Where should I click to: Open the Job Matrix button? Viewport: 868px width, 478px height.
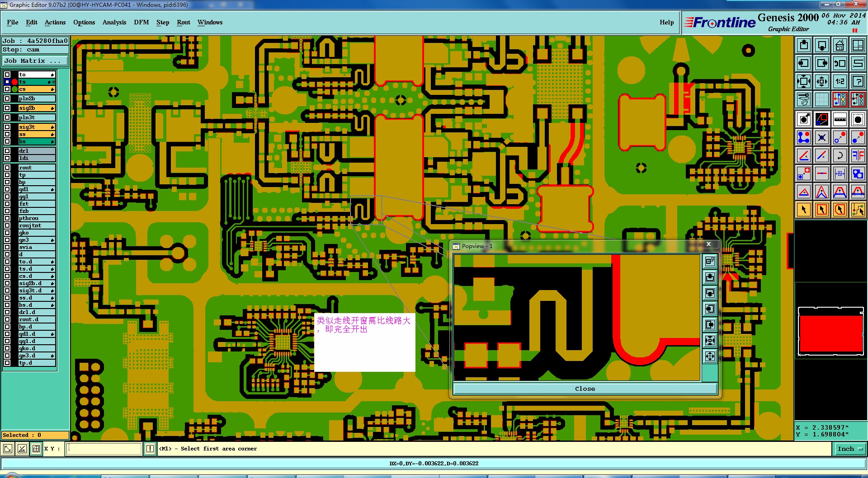click(35, 61)
